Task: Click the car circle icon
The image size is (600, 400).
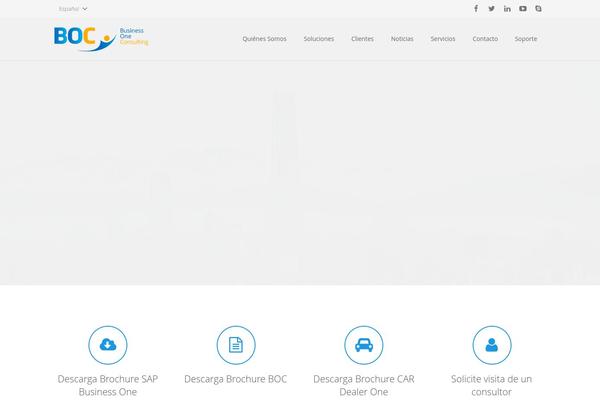Action: tap(364, 345)
